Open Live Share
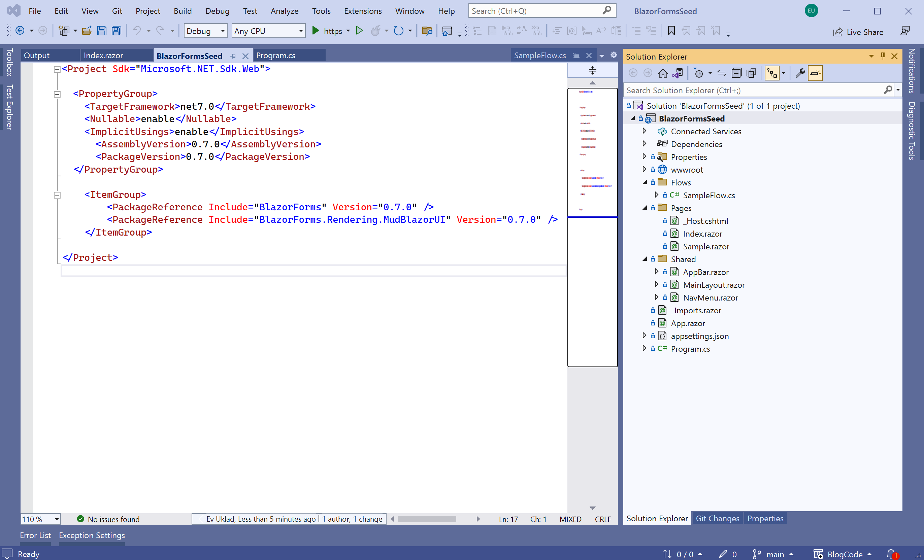 (x=858, y=32)
